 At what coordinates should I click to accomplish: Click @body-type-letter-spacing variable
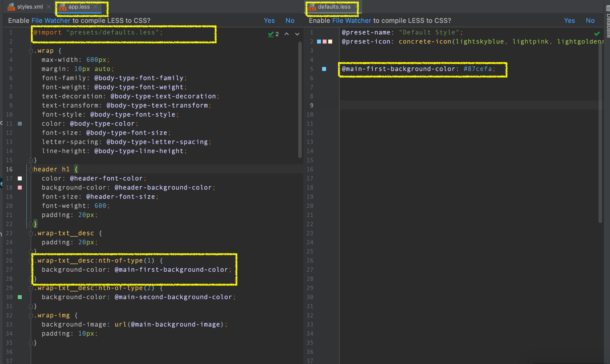tap(157, 142)
